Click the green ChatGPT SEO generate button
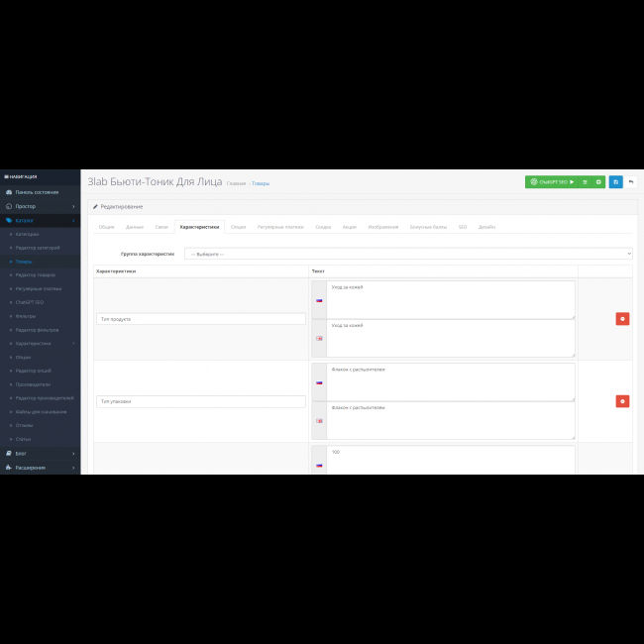Image resolution: width=644 pixels, height=644 pixels. pos(551,182)
